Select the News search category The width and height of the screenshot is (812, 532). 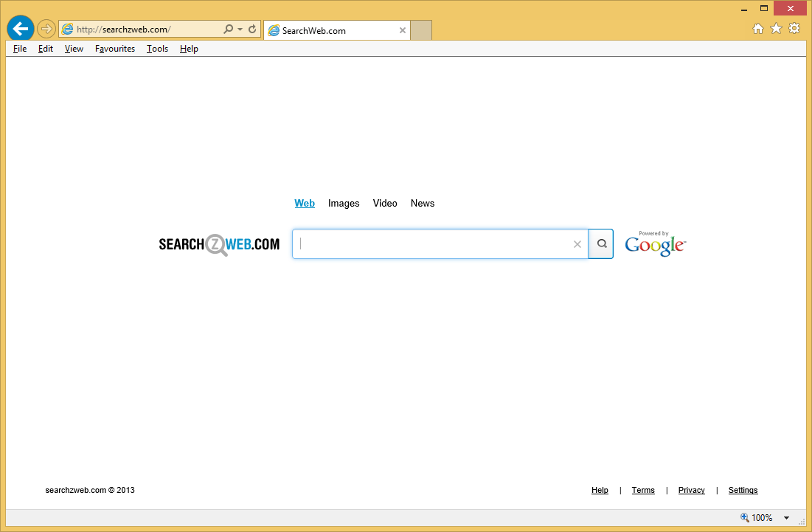pyautogui.click(x=423, y=204)
